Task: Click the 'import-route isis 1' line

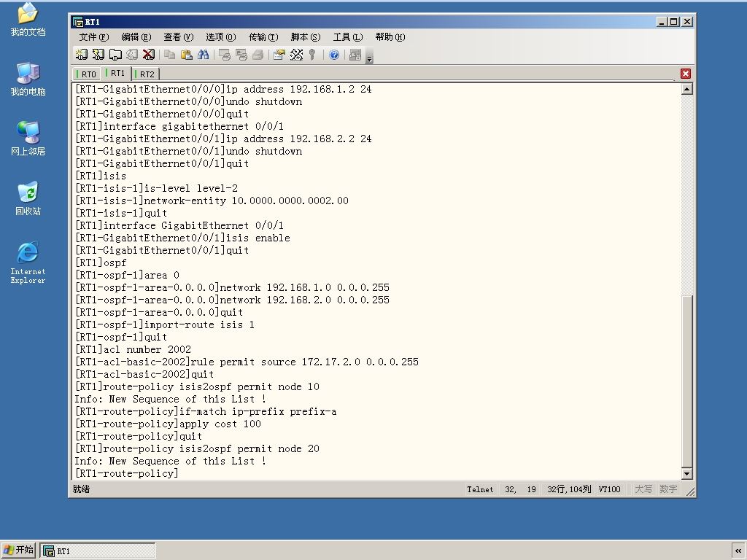Action: click(165, 324)
